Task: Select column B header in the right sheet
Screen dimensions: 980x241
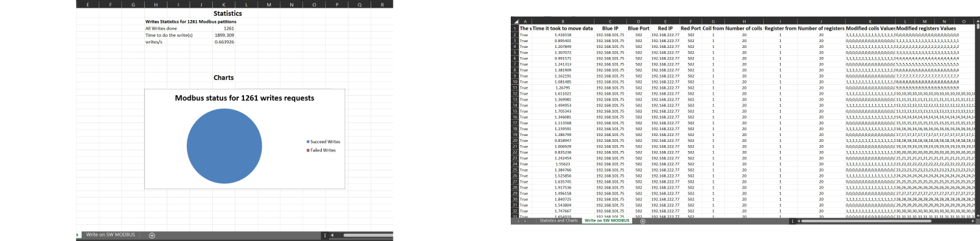Action: coord(562,22)
